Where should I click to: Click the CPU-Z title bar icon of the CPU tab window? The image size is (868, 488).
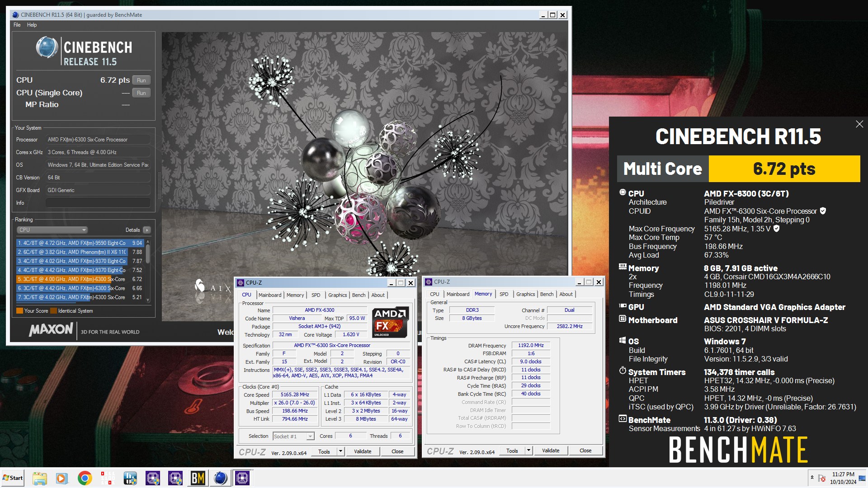[x=241, y=283]
